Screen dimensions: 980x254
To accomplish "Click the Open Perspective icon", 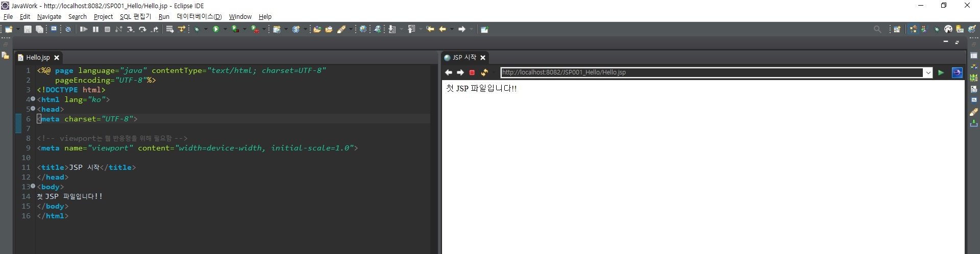I will tap(897, 30).
